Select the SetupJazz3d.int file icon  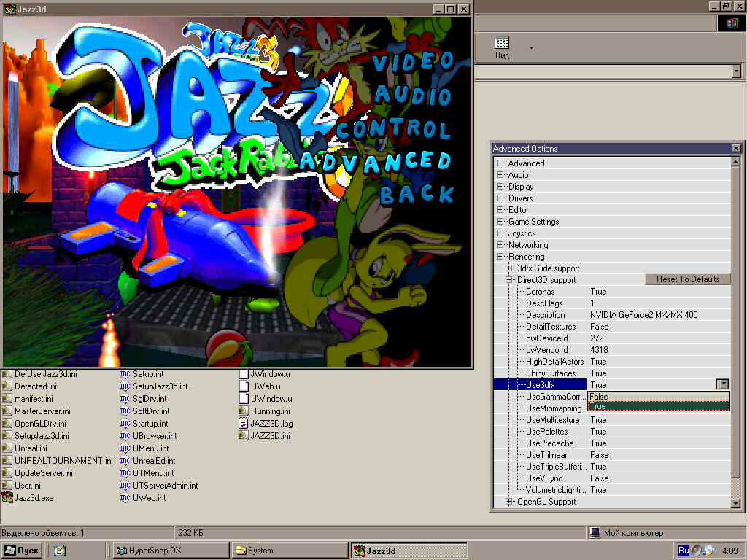coord(125,386)
